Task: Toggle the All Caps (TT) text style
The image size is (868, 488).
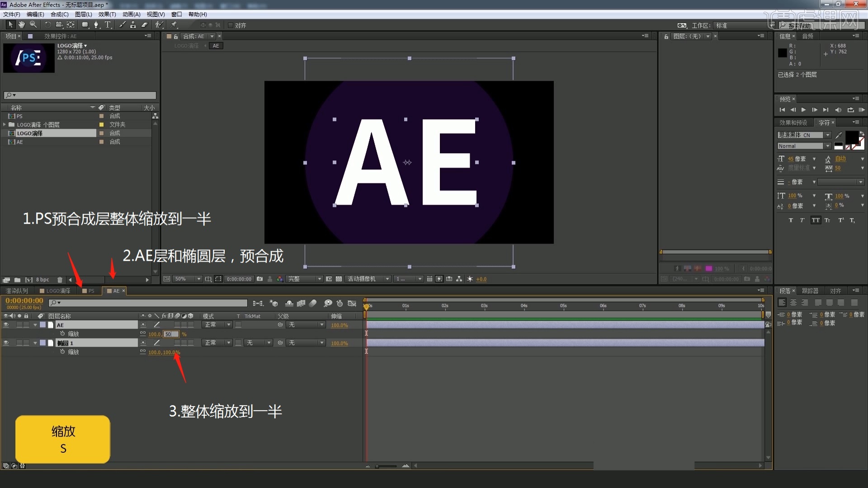Action: point(816,220)
